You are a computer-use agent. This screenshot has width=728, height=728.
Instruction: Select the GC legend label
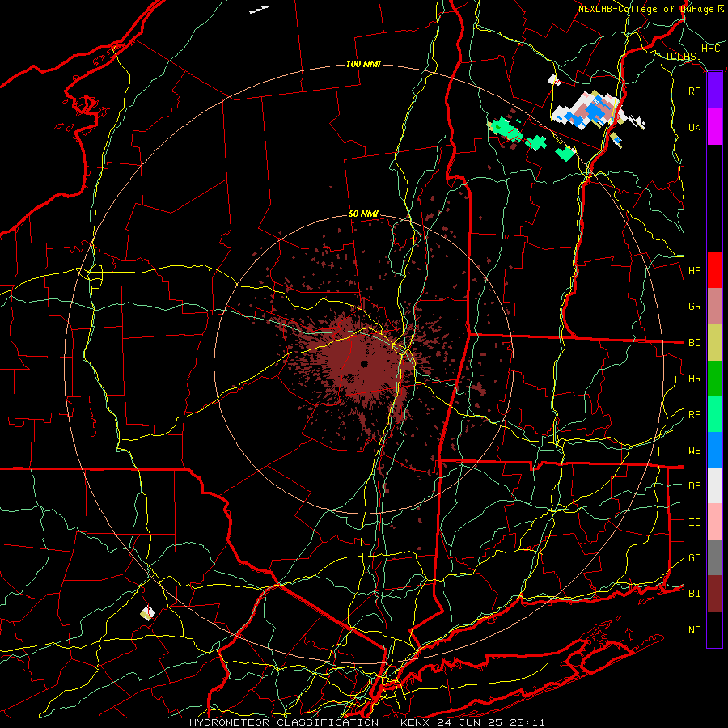(x=695, y=558)
